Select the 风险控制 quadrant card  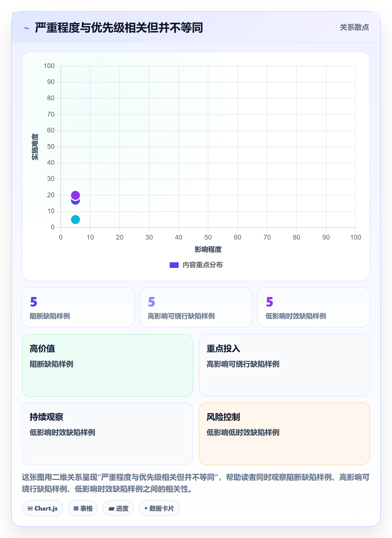[284, 434]
